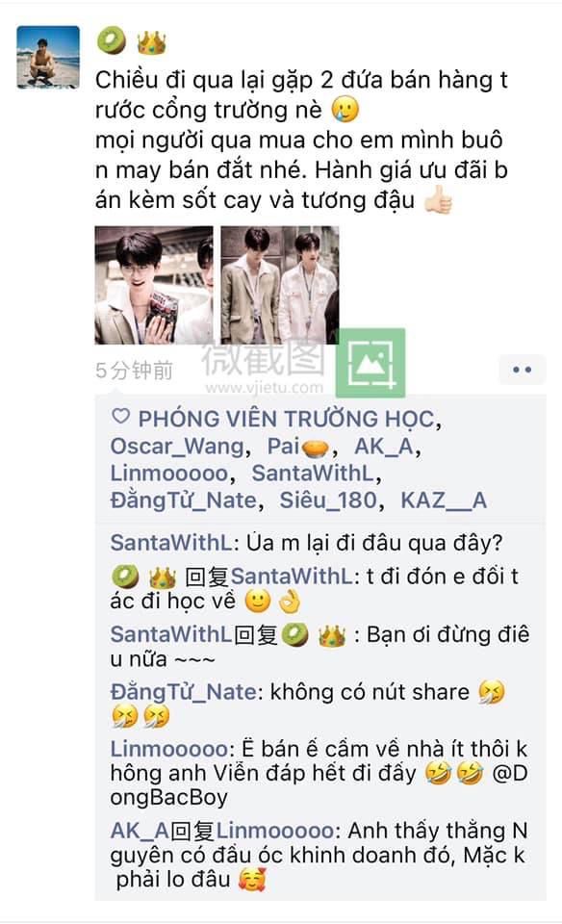Viewport: 562px width, 924px height.
Task: Open first photo of man holding snacks
Action: point(154,285)
